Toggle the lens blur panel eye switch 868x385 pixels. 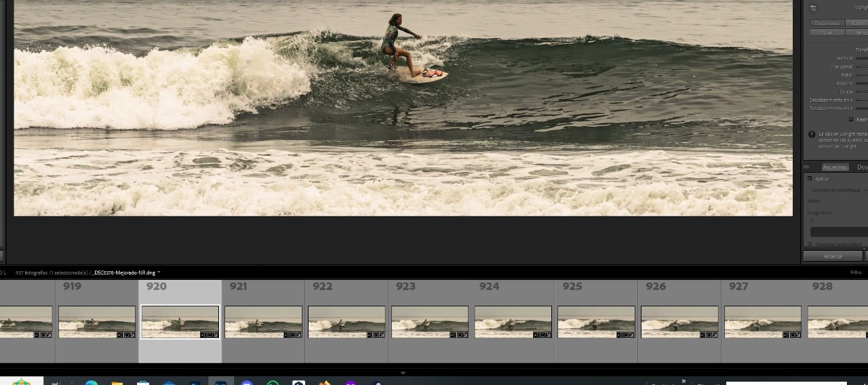pyautogui.click(x=806, y=167)
